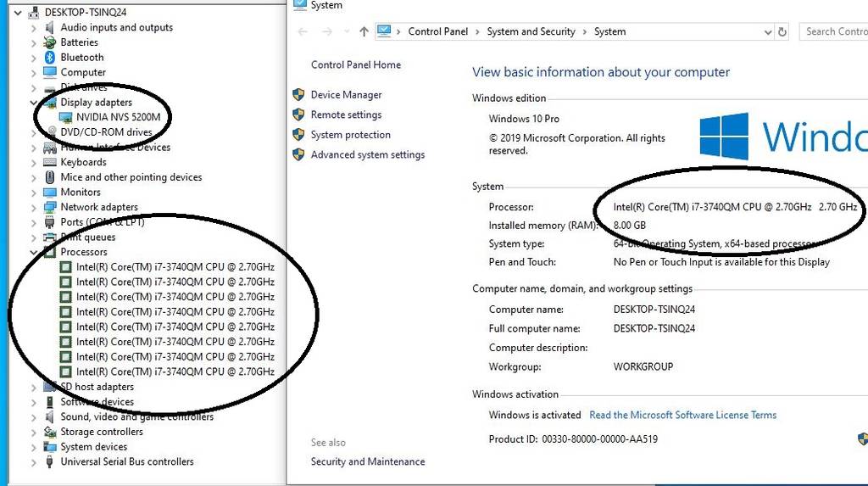
Task: Expand the Monitors node
Action: (x=34, y=193)
